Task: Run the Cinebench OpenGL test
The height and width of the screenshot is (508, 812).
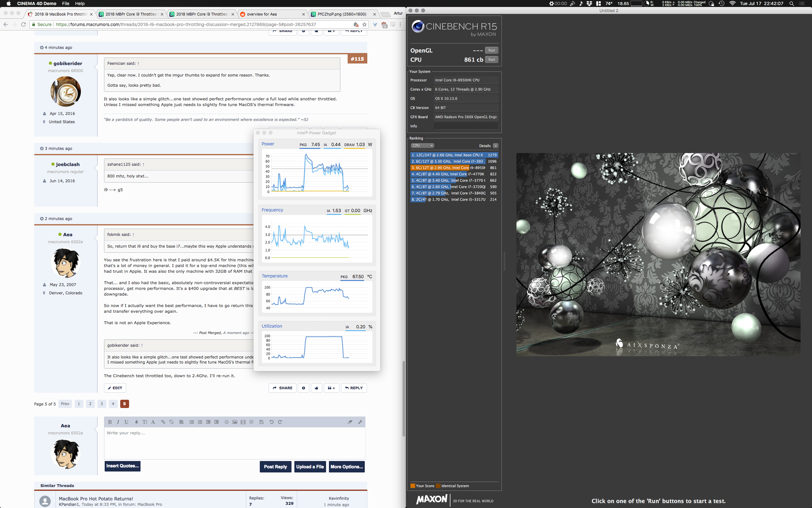Action: [x=492, y=50]
